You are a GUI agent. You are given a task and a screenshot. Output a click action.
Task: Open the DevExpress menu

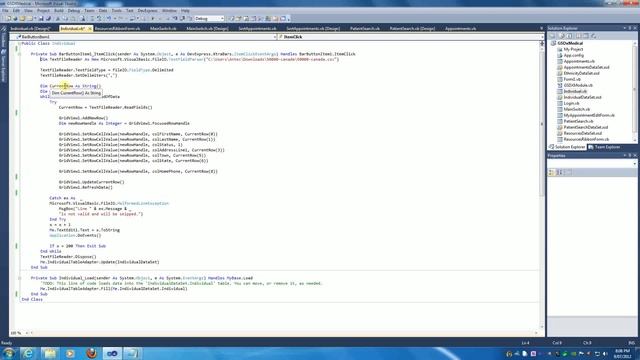point(147,11)
